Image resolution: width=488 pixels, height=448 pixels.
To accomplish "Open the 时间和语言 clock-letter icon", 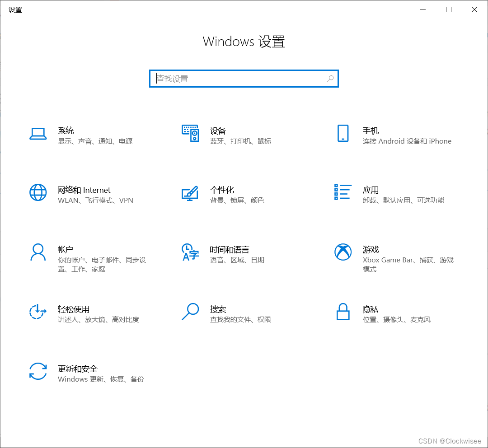I will click(x=190, y=252).
